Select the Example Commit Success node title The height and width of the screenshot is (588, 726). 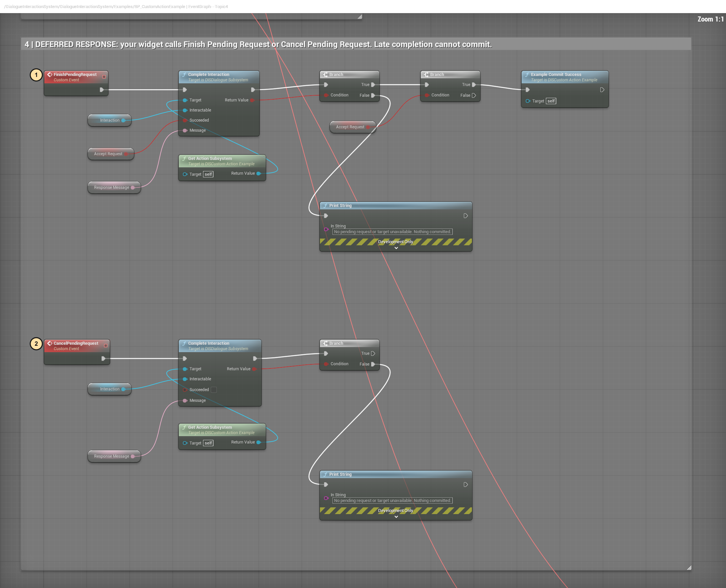[556, 75]
